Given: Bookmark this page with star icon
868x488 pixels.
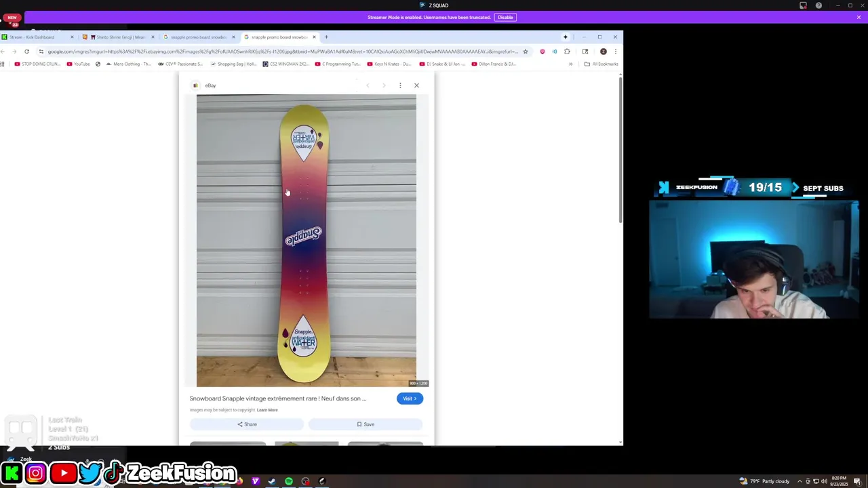Looking at the screenshot, I should 525,52.
